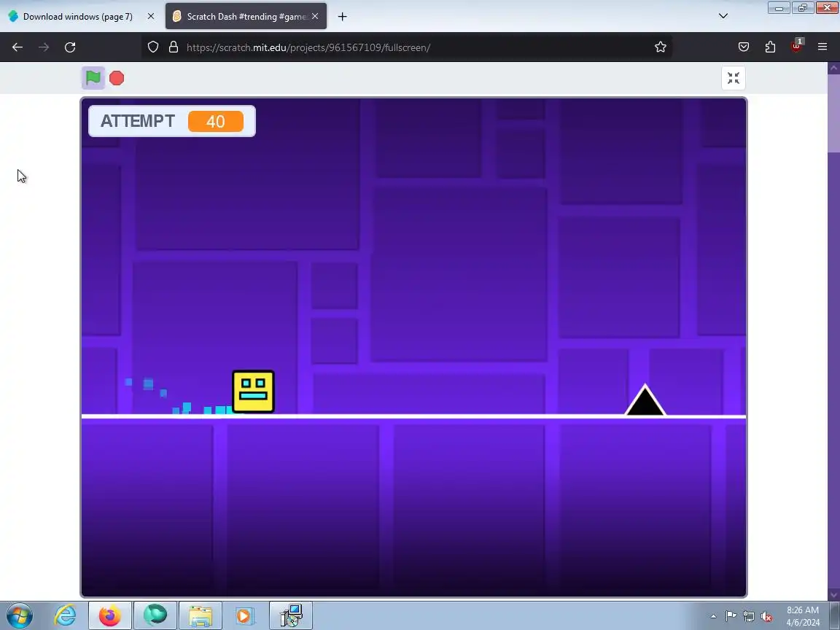Click the ATTEMPT label
840x630 pixels.
tap(138, 121)
